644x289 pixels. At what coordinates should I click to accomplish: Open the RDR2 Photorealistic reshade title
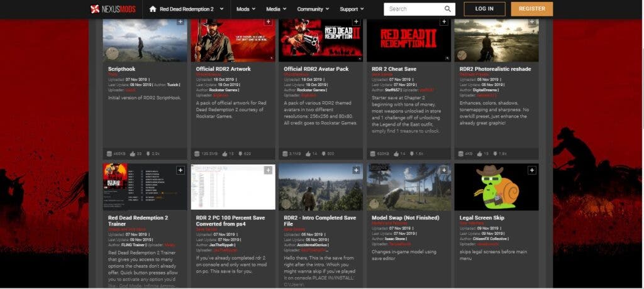click(495, 69)
